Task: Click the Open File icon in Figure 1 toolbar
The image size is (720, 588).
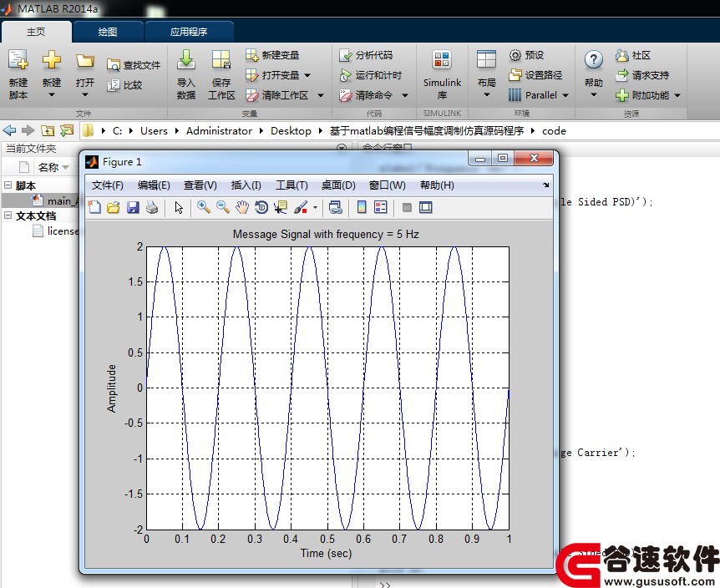Action: pyautogui.click(x=114, y=207)
